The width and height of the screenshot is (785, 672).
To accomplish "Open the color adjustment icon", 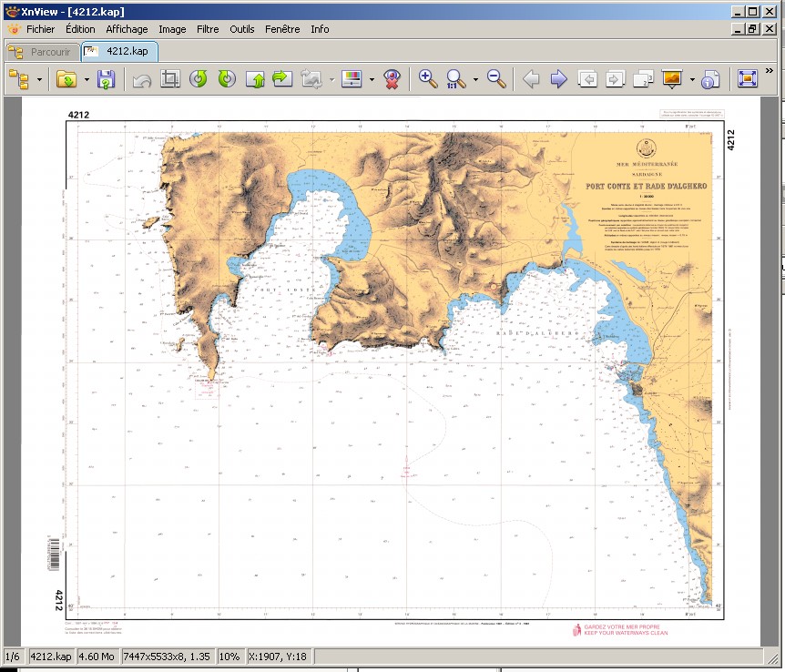I will [x=352, y=79].
